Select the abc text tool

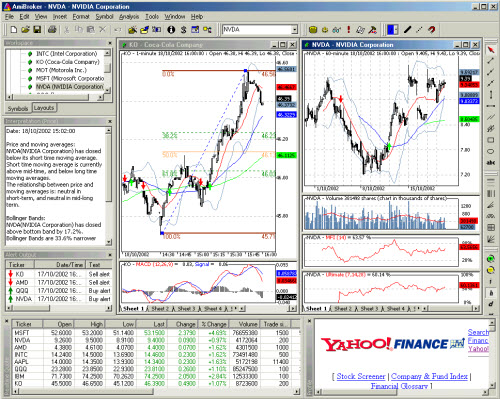pos(491,162)
